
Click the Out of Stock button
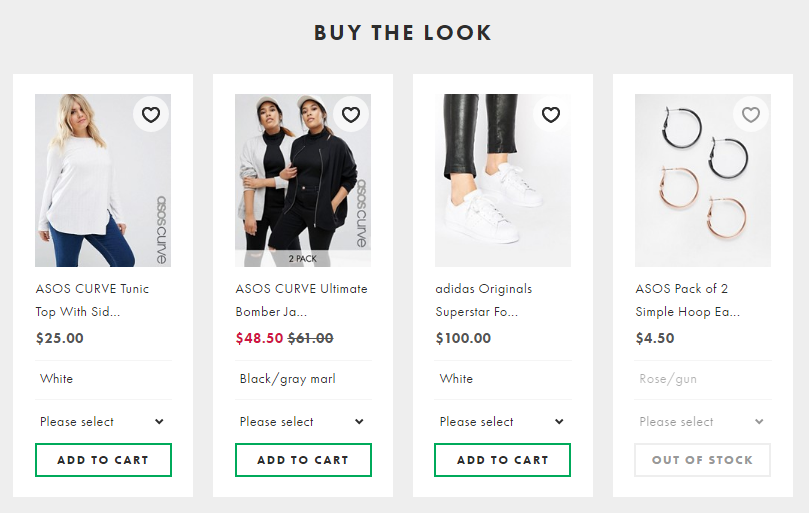click(x=702, y=460)
